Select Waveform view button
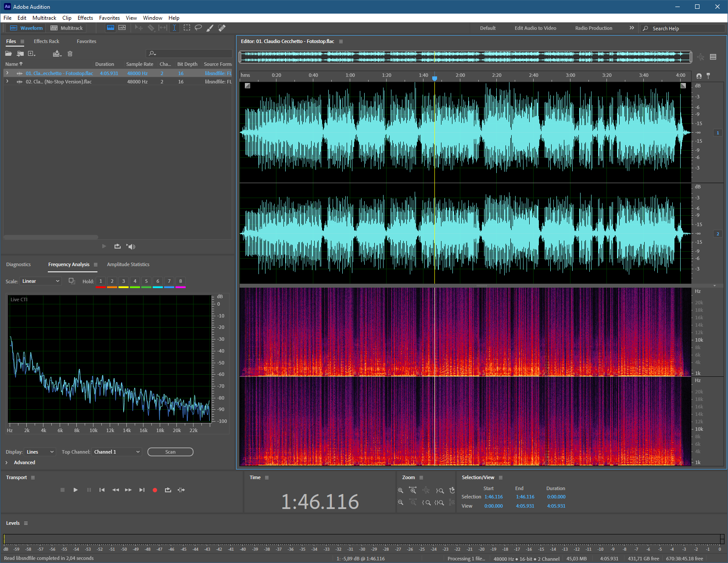The image size is (728, 563). [26, 28]
